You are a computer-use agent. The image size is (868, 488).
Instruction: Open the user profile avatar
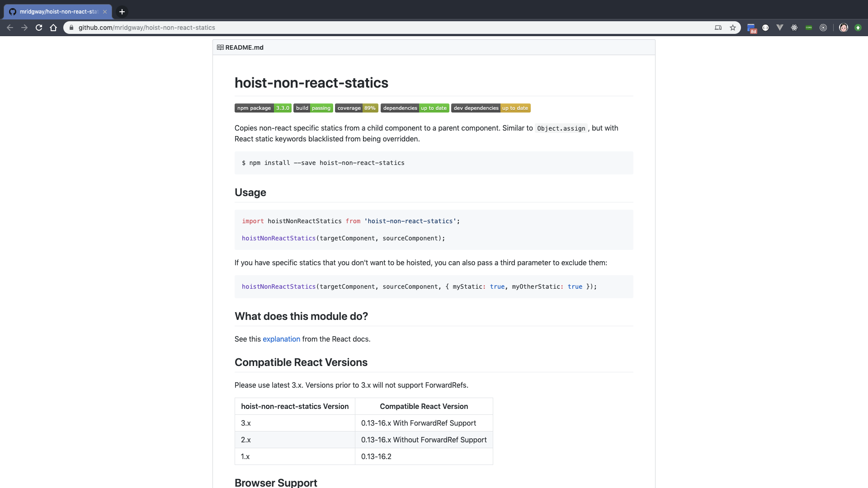[844, 28]
